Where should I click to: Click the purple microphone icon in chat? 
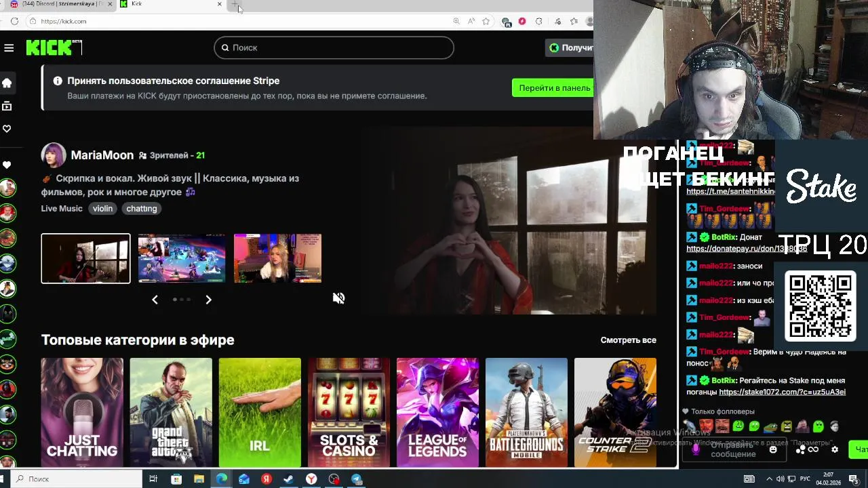(695, 449)
